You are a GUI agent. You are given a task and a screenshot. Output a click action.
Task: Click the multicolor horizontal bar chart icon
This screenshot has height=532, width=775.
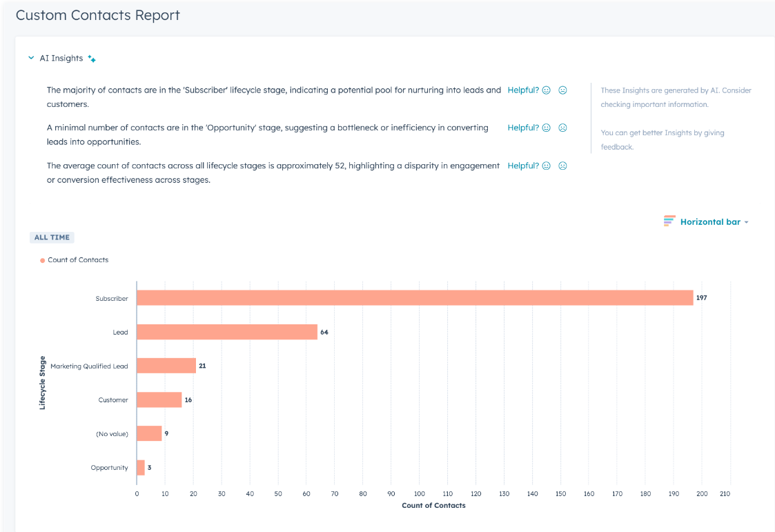point(669,221)
